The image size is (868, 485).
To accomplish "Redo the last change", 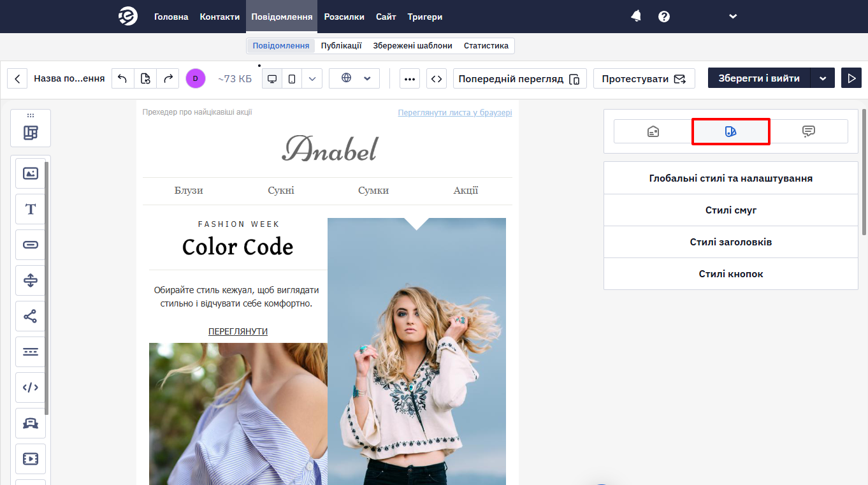I will coord(168,78).
